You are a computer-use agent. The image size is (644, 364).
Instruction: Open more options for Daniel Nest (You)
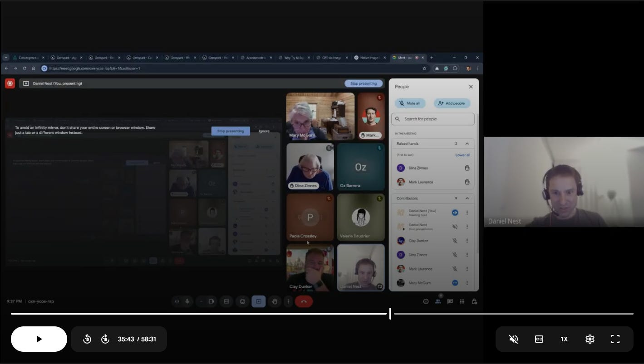467,213
